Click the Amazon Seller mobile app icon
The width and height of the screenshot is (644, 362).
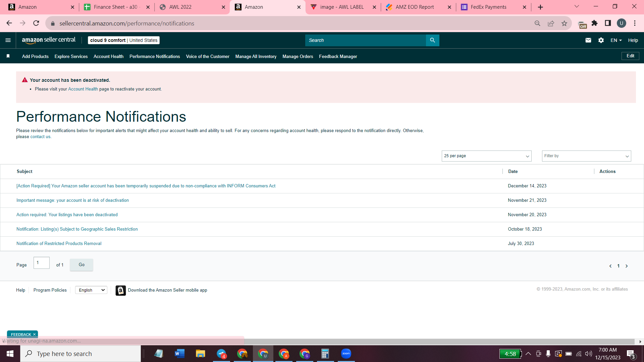[x=121, y=290]
